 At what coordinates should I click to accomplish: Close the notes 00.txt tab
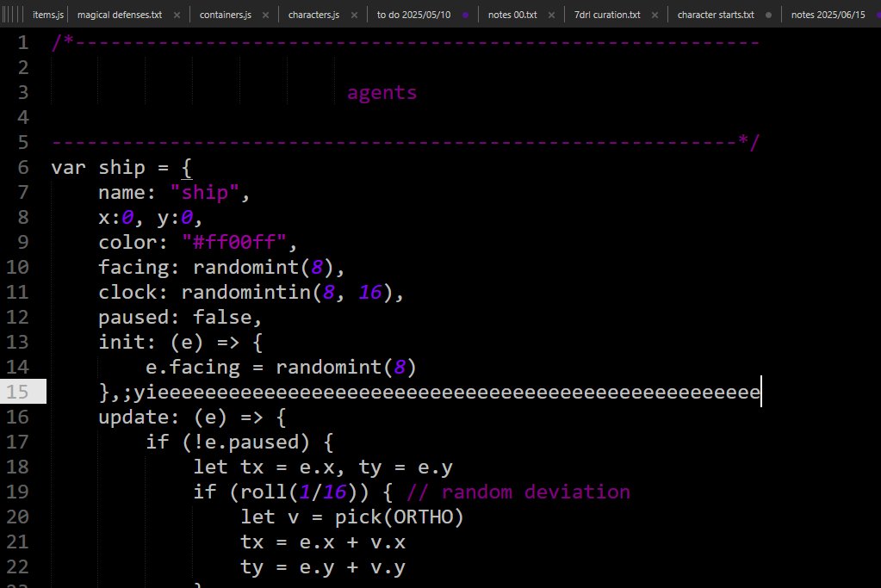click(x=551, y=15)
